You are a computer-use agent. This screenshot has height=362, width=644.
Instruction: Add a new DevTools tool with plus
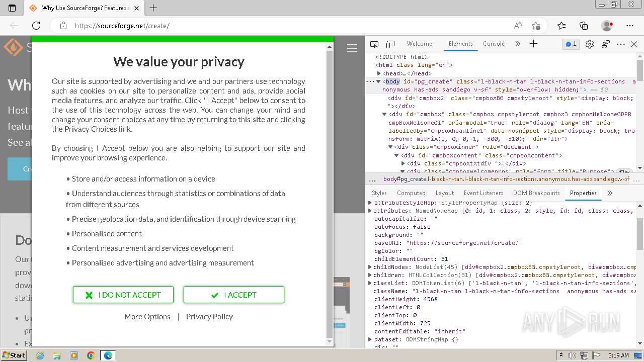[x=534, y=44]
